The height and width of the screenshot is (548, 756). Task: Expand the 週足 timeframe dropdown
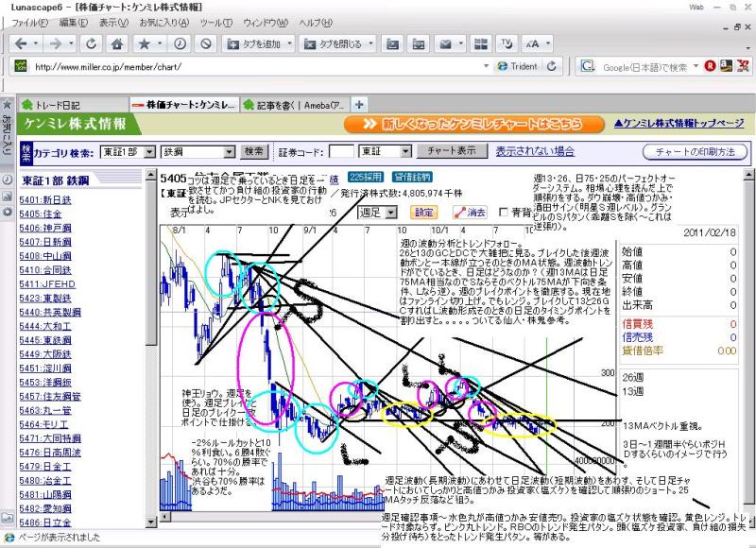[x=392, y=212]
